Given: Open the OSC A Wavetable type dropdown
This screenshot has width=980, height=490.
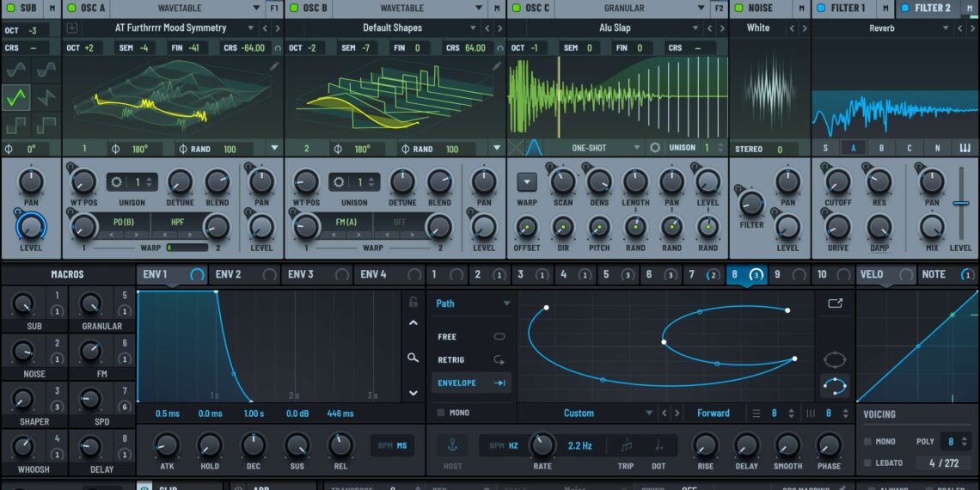Looking at the screenshot, I should (x=256, y=8).
